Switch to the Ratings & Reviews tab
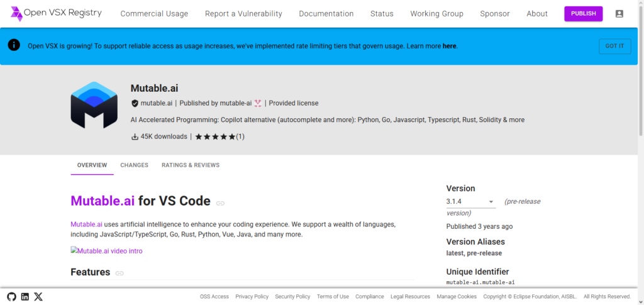This screenshot has height=305, width=644. 191,165
